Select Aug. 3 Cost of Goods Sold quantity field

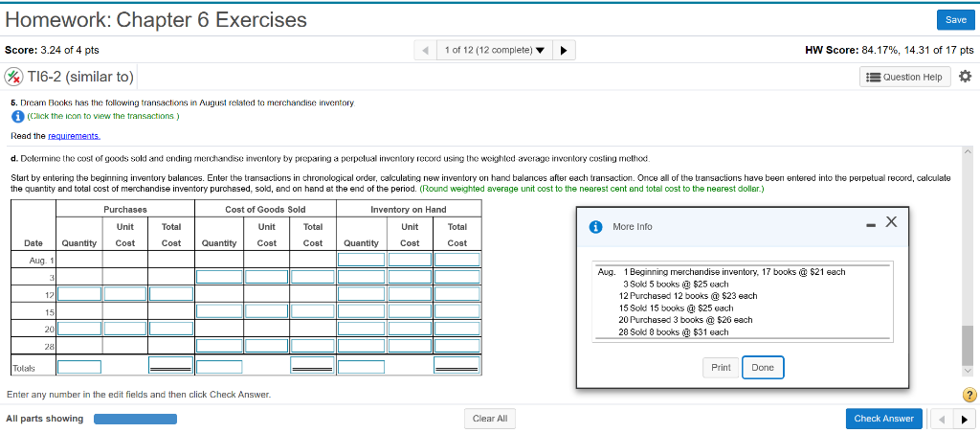[x=219, y=277]
